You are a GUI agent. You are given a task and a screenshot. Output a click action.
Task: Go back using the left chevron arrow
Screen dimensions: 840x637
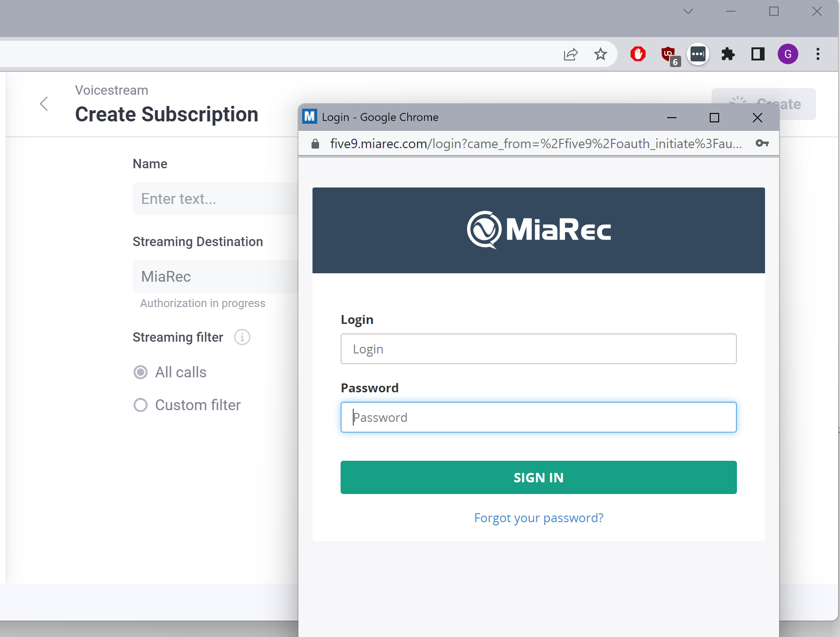pos(44,104)
